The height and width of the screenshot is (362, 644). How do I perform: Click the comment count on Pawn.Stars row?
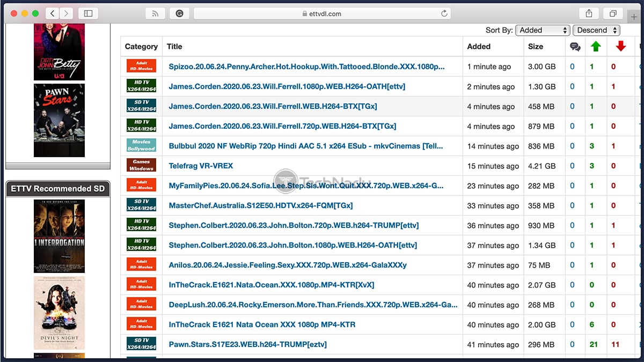pos(572,344)
